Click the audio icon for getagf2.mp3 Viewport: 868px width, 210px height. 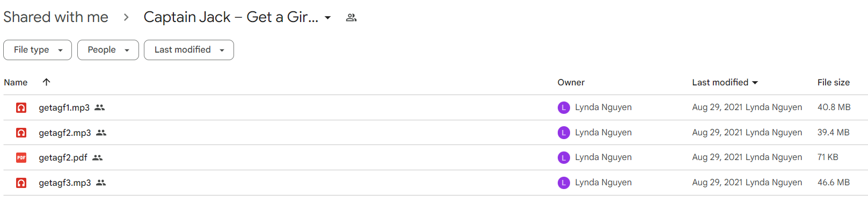[21, 133]
